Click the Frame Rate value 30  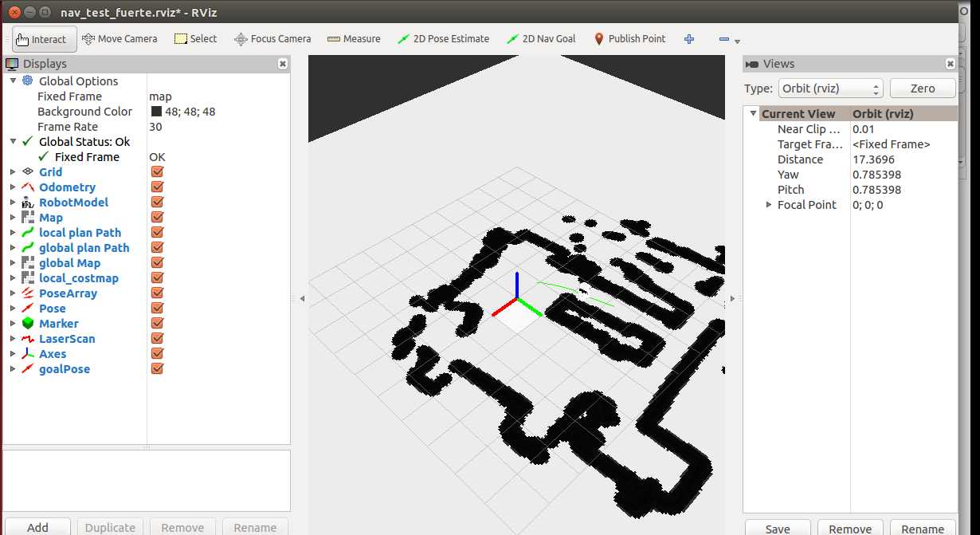pyautogui.click(x=155, y=127)
